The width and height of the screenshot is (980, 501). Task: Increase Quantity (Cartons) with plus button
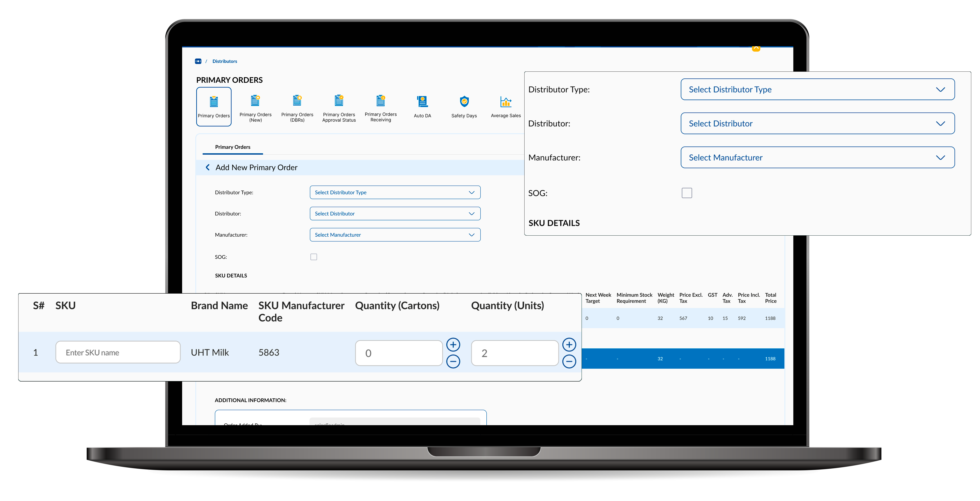point(453,345)
